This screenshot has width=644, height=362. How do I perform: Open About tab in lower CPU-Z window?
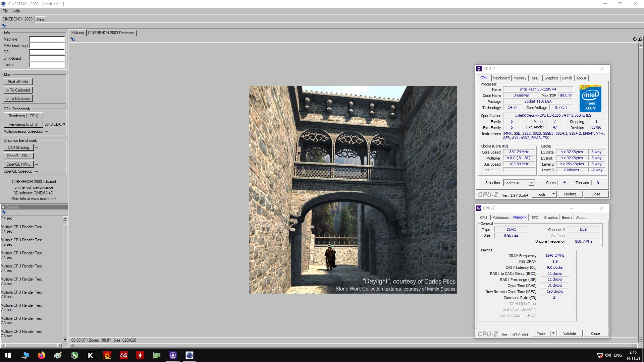pyautogui.click(x=581, y=218)
